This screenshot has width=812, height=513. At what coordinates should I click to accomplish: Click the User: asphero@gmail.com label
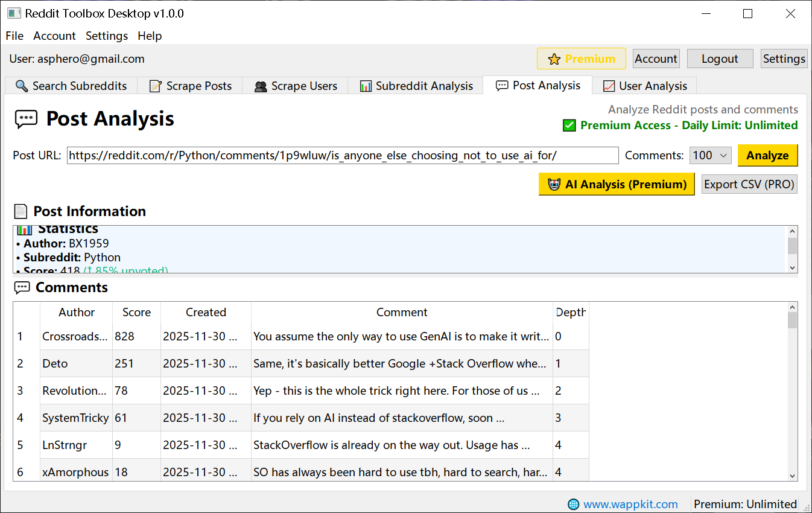click(x=77, y=59)
